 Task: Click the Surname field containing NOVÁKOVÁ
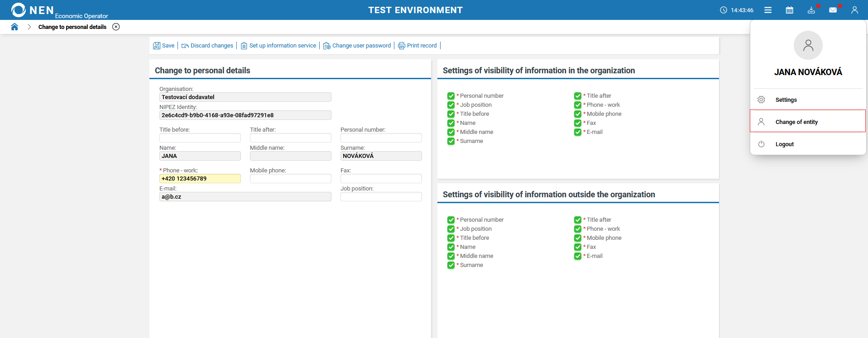(381, 156)
